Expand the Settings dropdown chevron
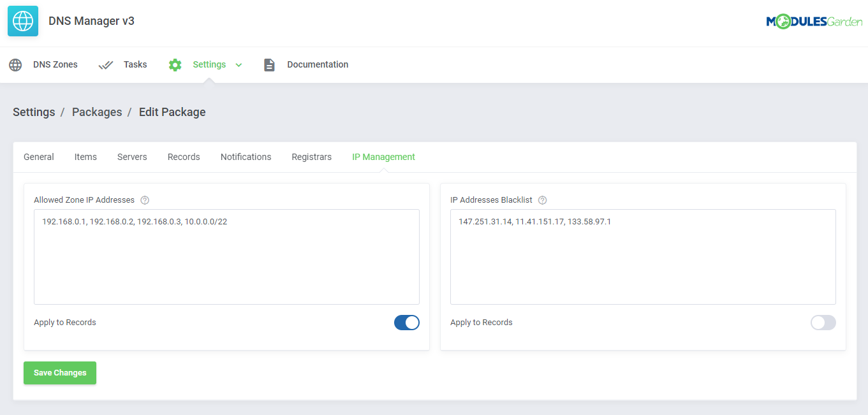 click(x=239, y=65)
